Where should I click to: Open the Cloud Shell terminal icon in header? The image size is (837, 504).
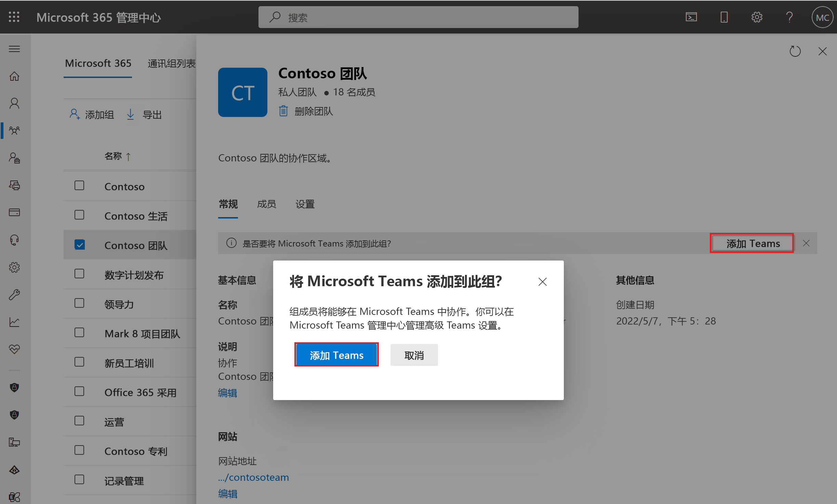[691, 17]
